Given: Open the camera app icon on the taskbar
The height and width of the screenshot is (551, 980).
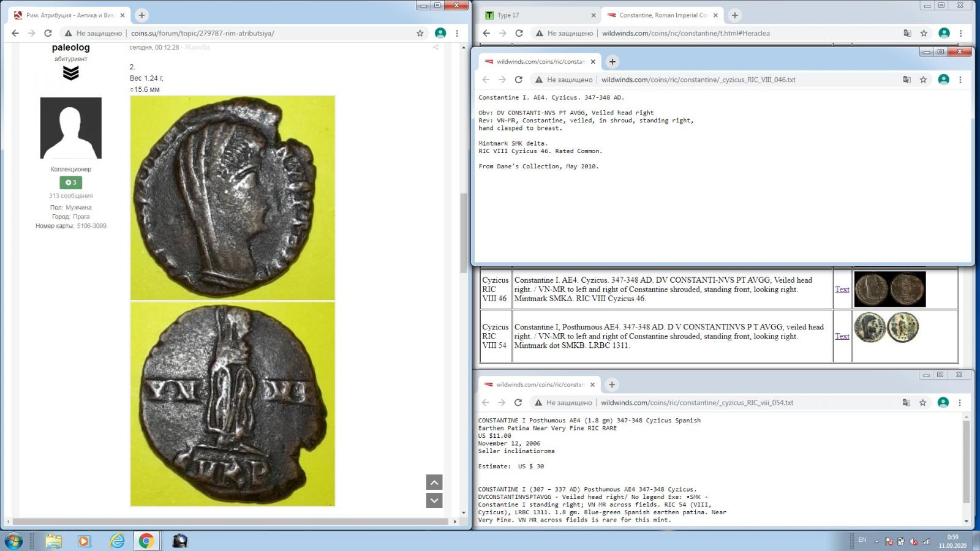Looking at the screenshot, I should coord(179,541).
